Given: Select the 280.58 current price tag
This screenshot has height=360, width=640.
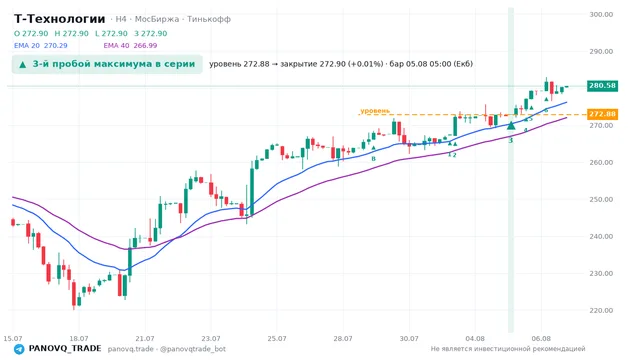Looking at the screenshot, I should point(602,86).
